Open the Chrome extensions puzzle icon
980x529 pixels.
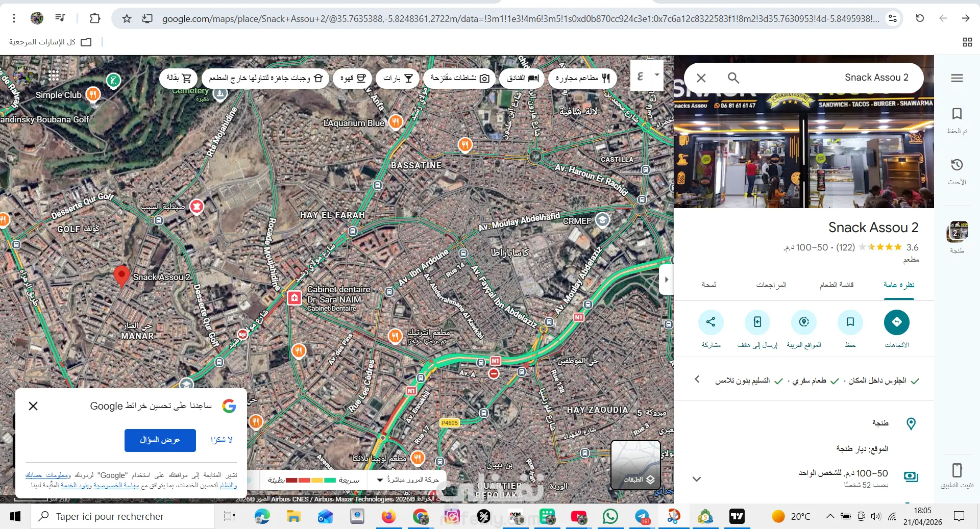point(95,18)
